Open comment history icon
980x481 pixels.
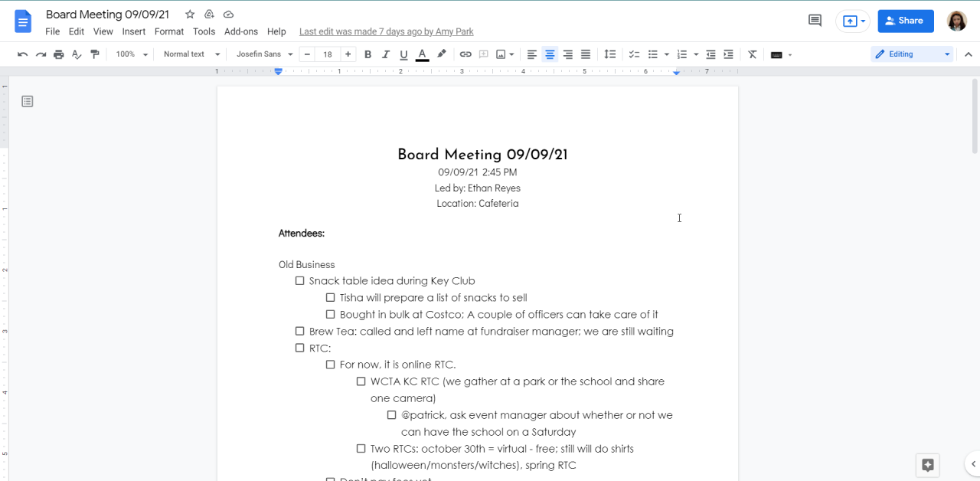tap(815, 21)
